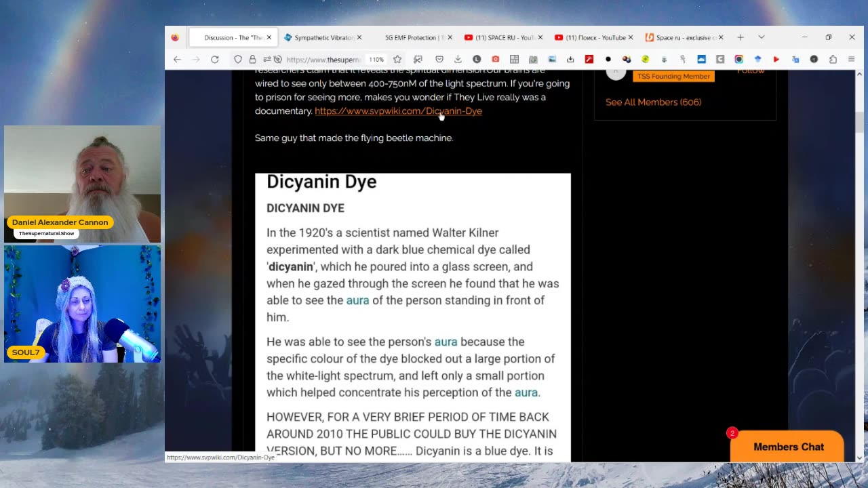Save page to Pocket
This screenshot has height=488, width=868.
coord(439,60)
